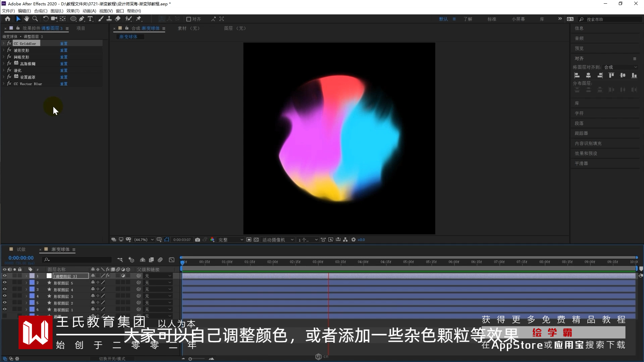
Task: Take a snapshot with camera icon
Action: coord(198,240)
